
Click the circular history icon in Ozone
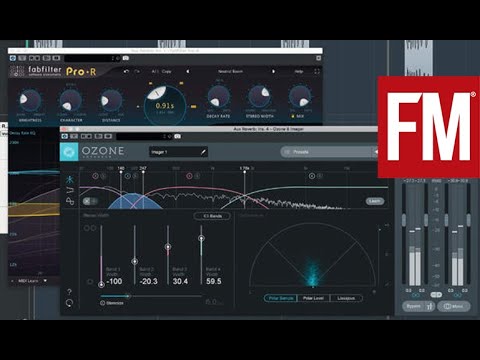69,303
